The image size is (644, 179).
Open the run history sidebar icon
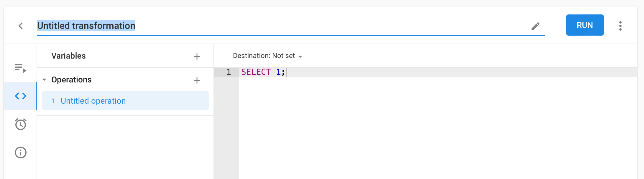tap(21, 68)
